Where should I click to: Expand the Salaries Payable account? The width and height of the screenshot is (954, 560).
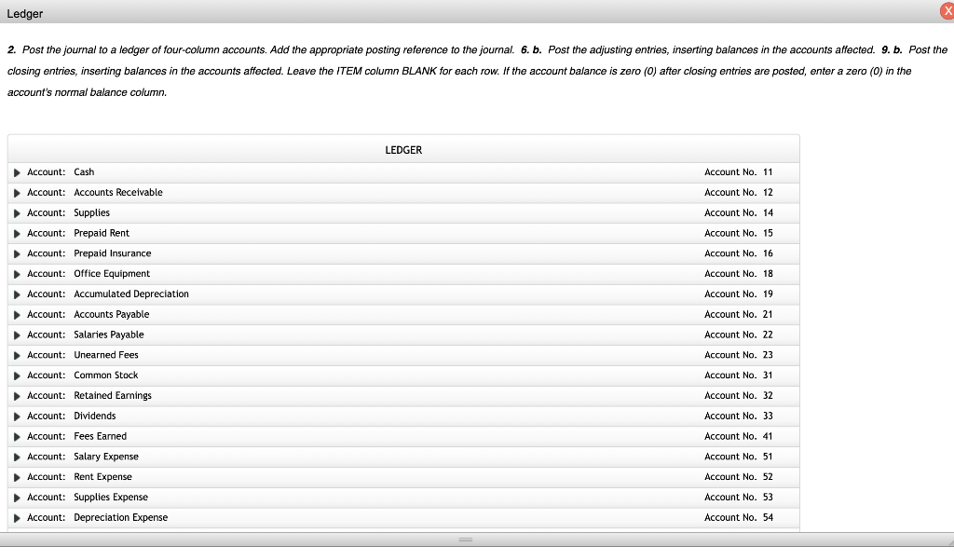[x=17, y=334]
